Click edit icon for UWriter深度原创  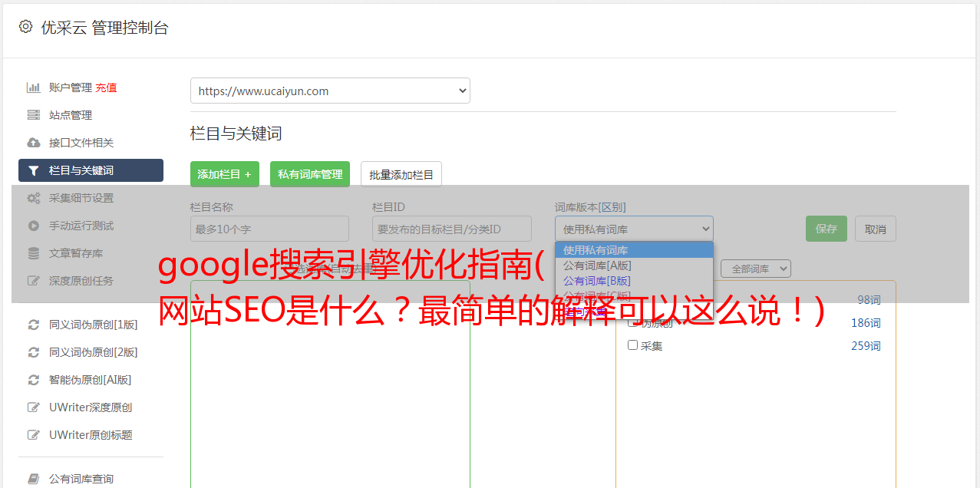(x=33, y=407)
